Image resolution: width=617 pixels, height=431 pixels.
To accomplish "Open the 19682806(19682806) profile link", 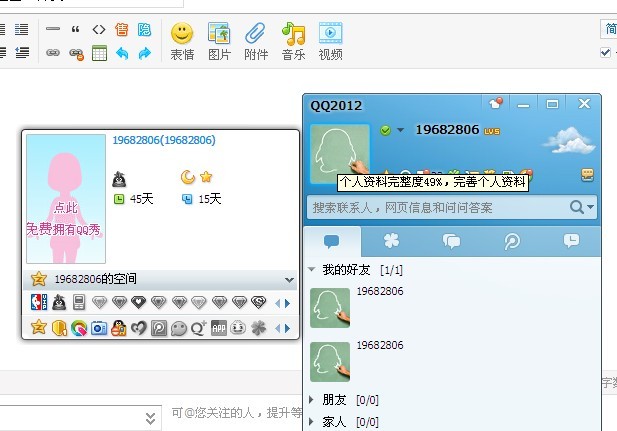I will (164, 140).
